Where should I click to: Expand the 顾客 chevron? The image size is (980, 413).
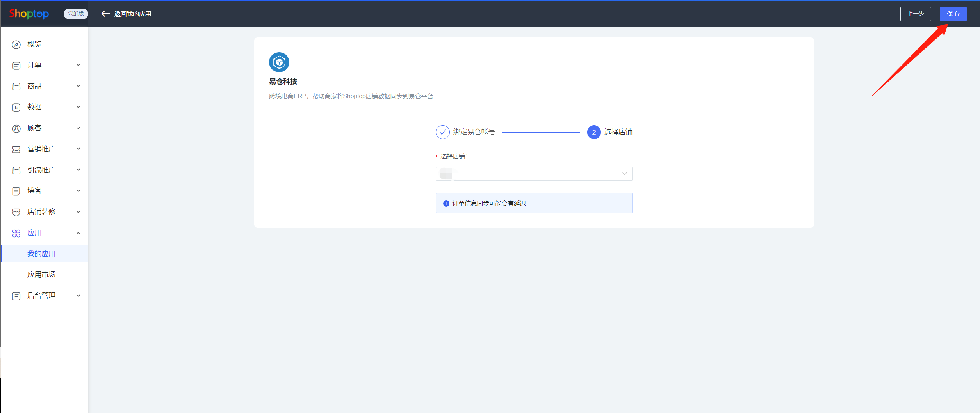point(78,128)
